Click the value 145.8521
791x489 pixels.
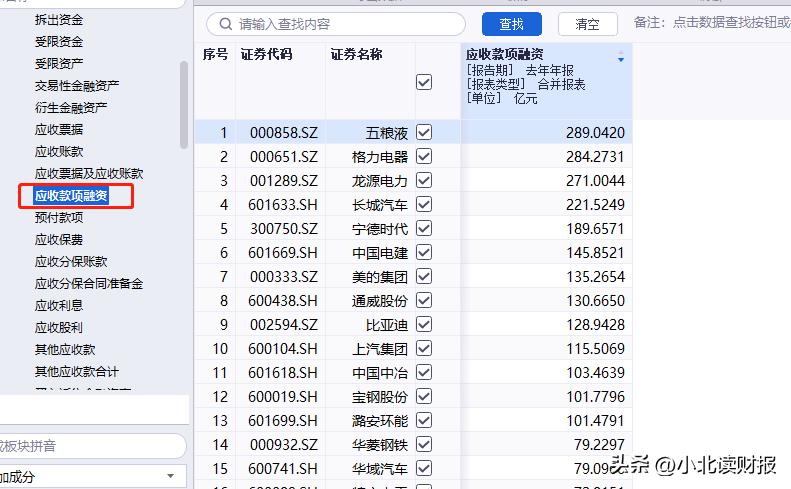[595, 253]
